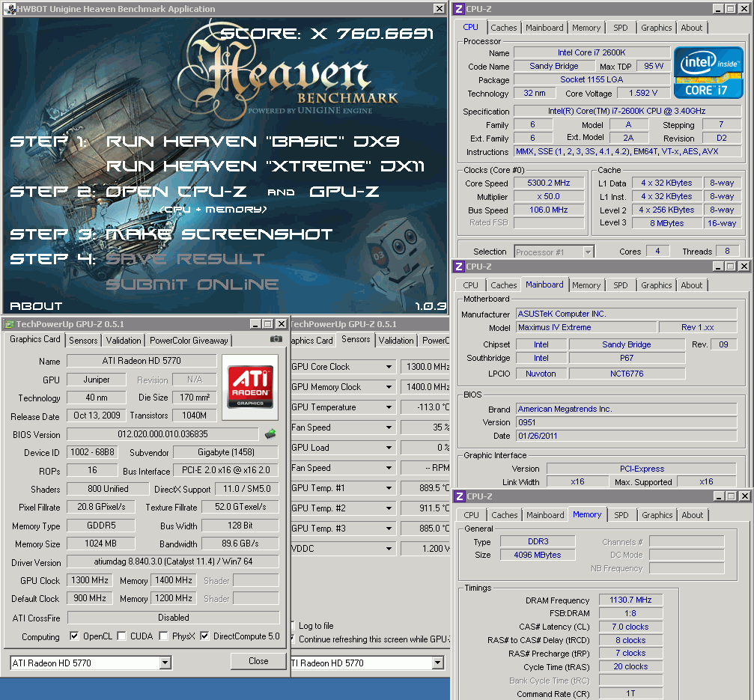This screenshot has height=700, width=754.
Task: Click the CPU-Z icon in the Mainboard window title bar
Action: [459, 267]
